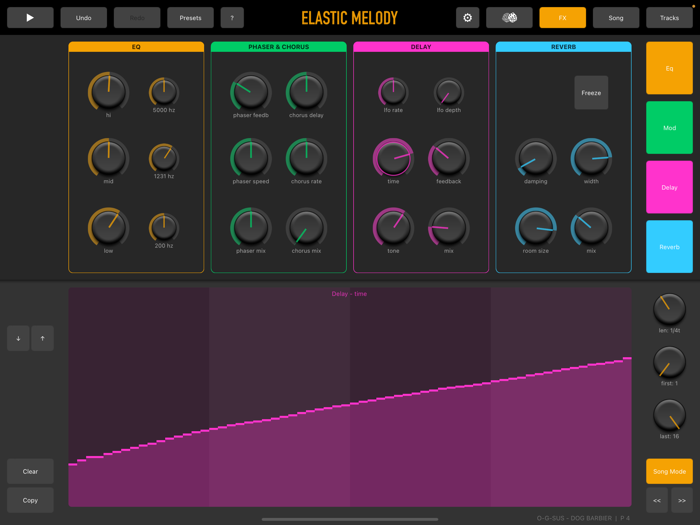The image size is (700, 525).
Task: Toggle the Reverb effect block
Action: click(669, 246)
